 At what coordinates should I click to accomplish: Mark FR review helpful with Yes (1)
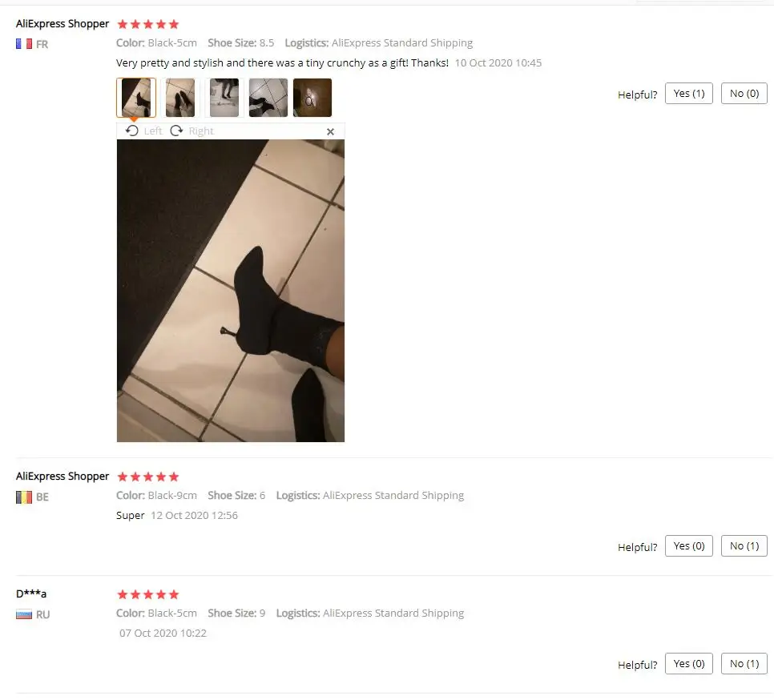pos(688,93)
